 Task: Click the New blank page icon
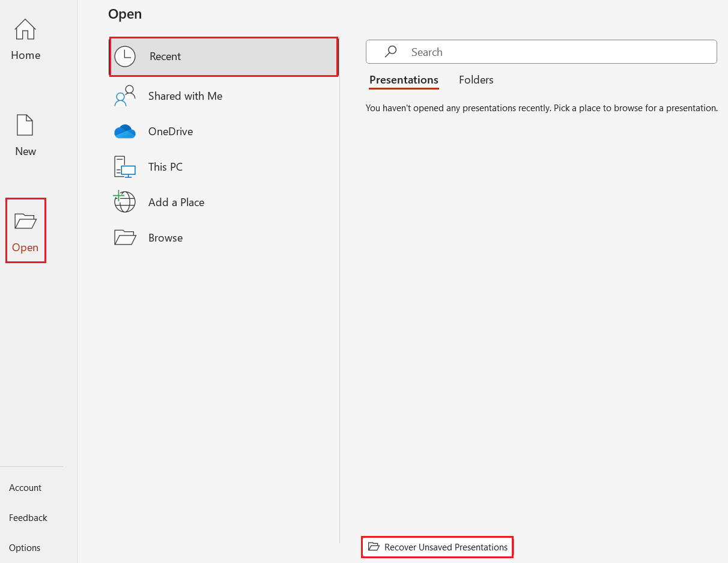pyautogui.click(x=25, y=125)
